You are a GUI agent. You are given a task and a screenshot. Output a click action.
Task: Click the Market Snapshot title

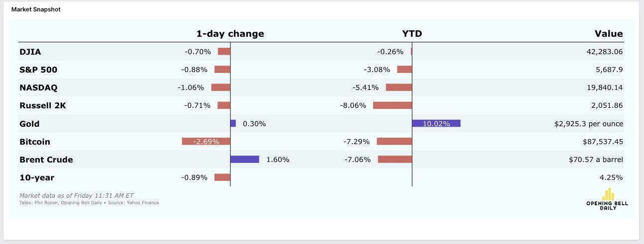point(36,9)
